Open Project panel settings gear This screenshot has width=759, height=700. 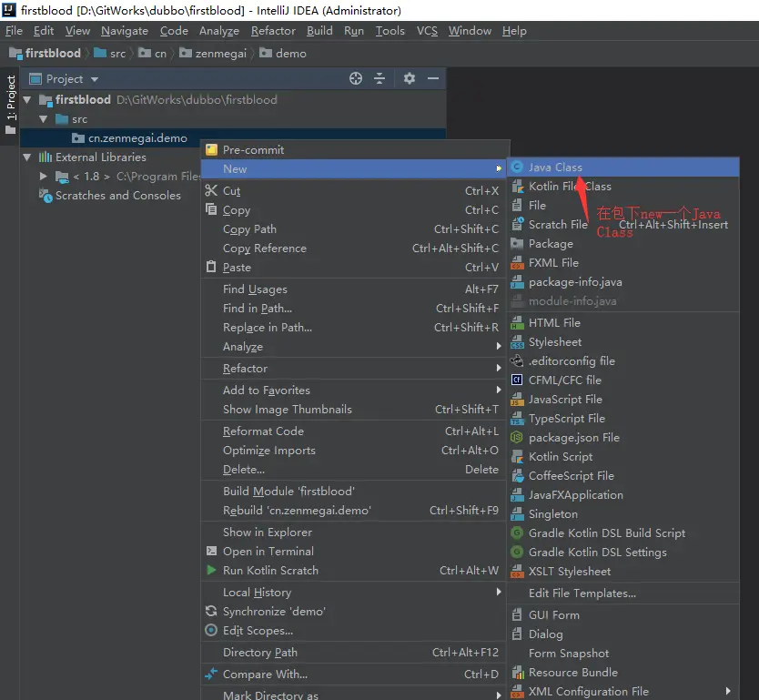(410, 78)
